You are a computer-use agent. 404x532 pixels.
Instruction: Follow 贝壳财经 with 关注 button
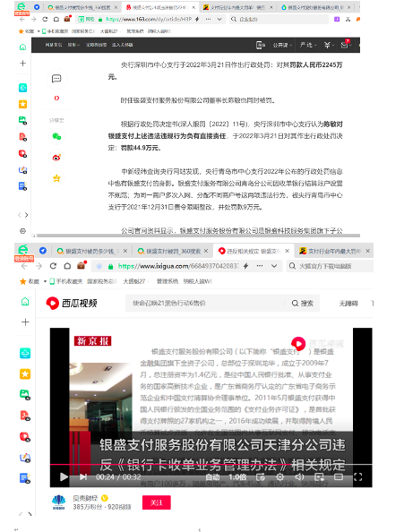pos(157,502)
